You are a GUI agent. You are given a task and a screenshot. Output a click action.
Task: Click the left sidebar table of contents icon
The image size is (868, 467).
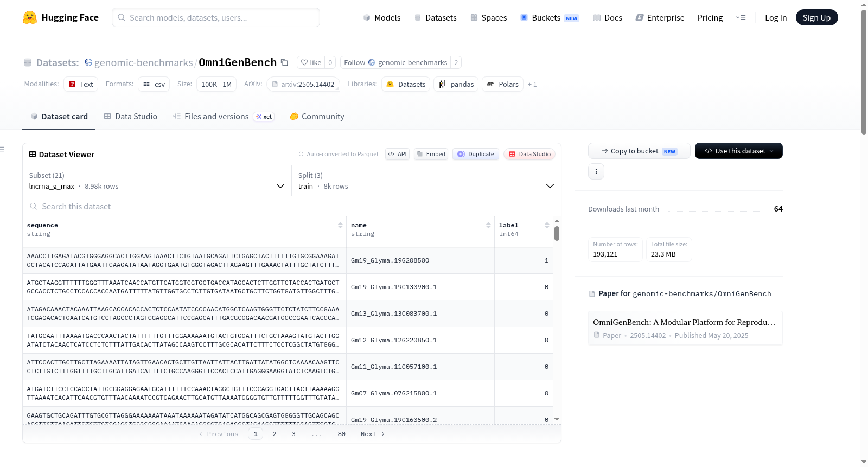coord(2,149)
